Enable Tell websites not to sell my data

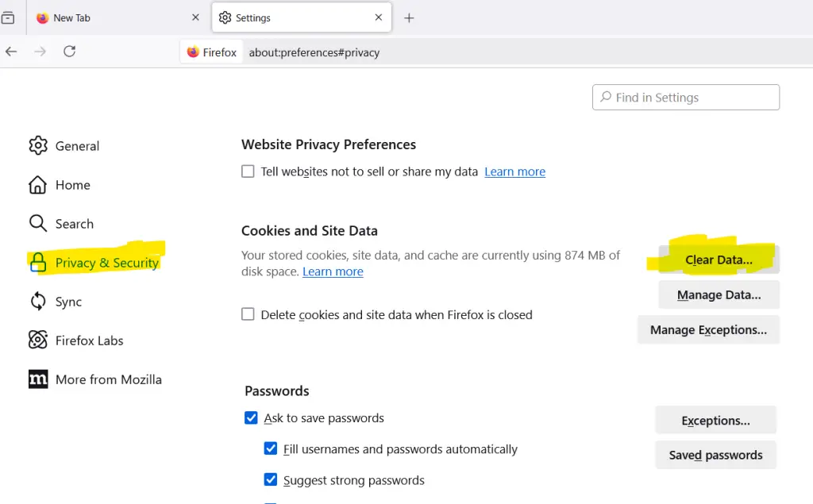(x=248, y=171)
